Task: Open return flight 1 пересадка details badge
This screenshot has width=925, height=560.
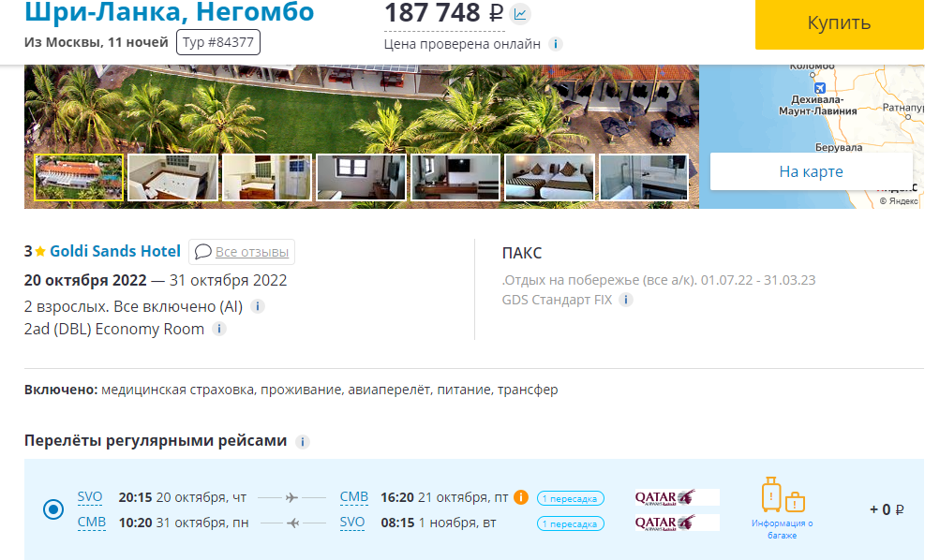Action: 571,524
